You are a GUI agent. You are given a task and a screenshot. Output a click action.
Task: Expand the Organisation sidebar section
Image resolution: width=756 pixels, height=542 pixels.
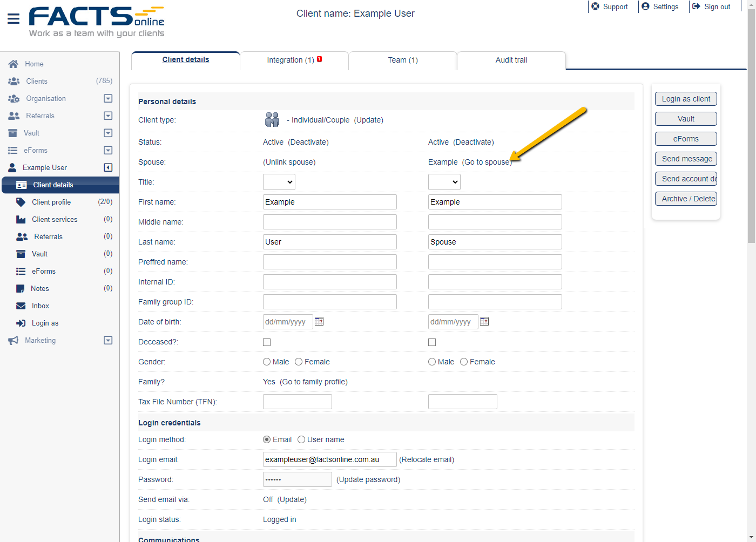click(108, 98)
